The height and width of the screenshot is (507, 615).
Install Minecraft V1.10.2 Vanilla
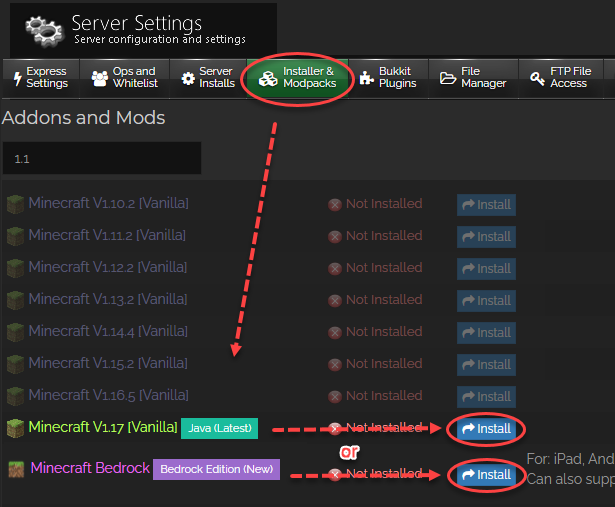486,205
